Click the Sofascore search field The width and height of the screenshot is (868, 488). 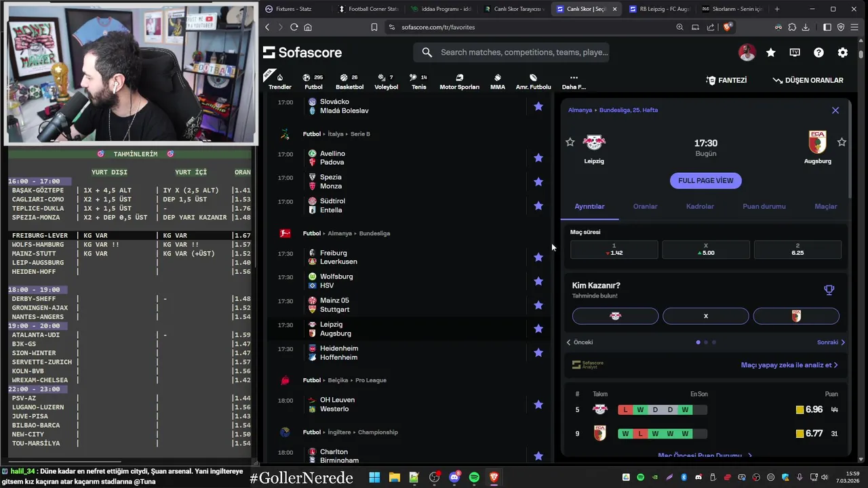512,52
